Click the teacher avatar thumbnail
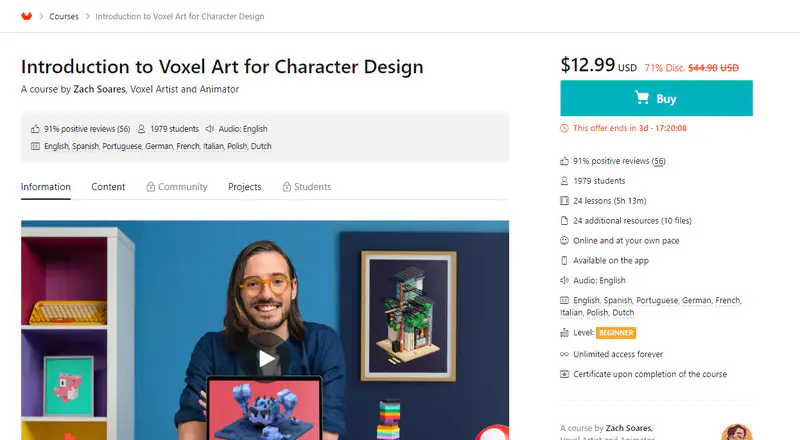The image size is (800, 440). (x=736, y=432)
